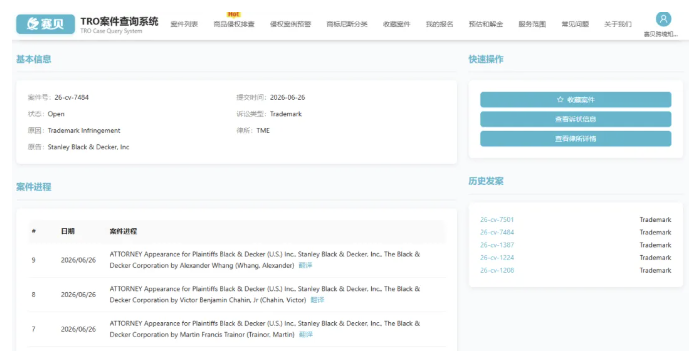Click the 日期 column header
Image resolution: width=691 pixels, height=363 pixels.
click(x=67, y=231)
